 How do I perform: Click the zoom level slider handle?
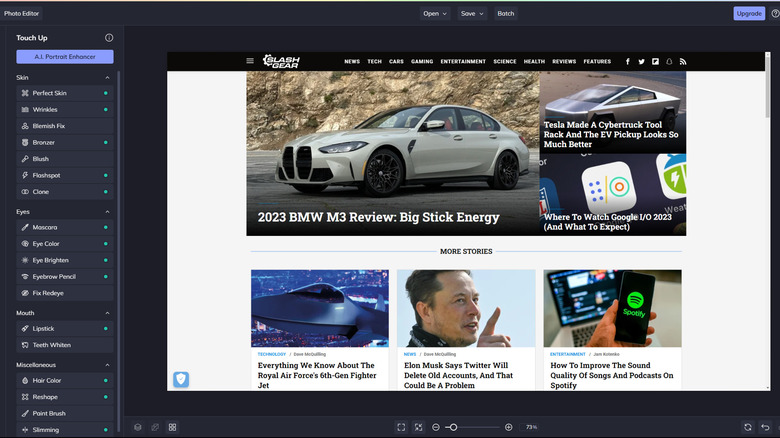453,427
